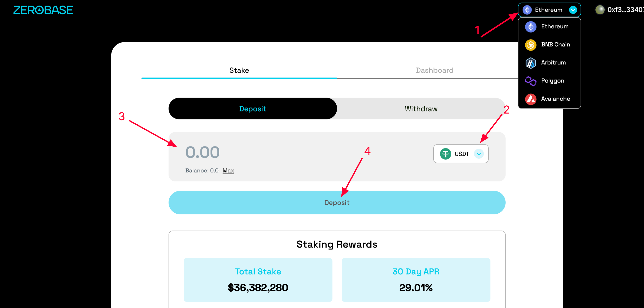
Task: Choose BNB Chain from the network menu
Action: click(555, 45)
